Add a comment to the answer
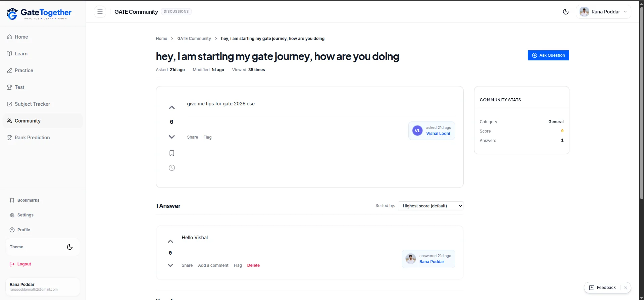The height and width of the screenshot is (300, 644). point(213,265)
